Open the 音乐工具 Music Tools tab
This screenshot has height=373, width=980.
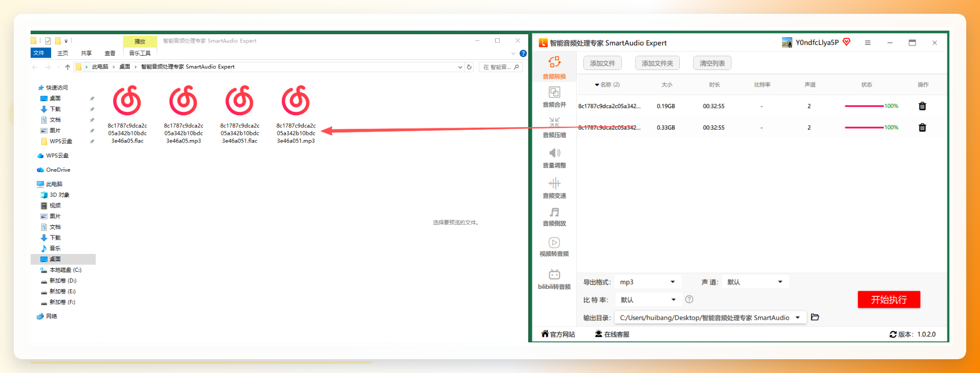pyautogui.click(x=140, y=53)
